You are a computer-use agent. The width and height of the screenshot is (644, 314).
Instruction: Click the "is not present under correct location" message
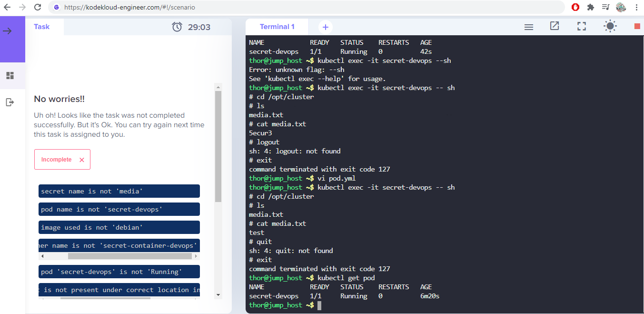(x=119, y=290)
